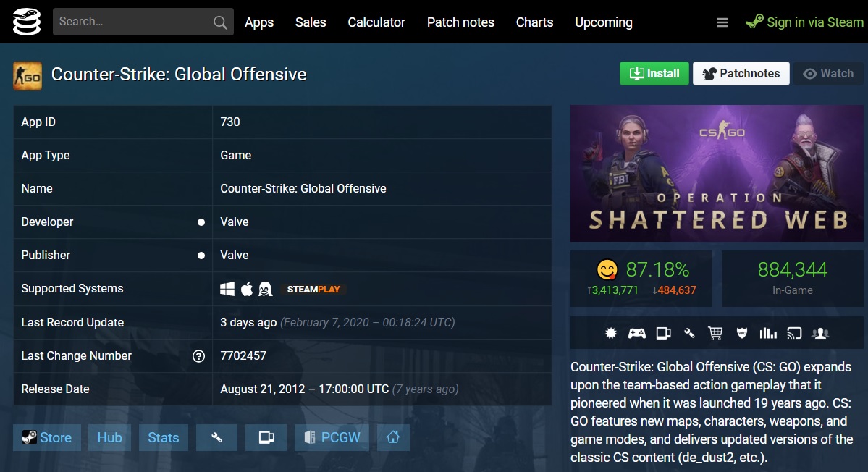The image size is (868, 472).
Task: Click the search magnifier icon
Action: [220, 22]
